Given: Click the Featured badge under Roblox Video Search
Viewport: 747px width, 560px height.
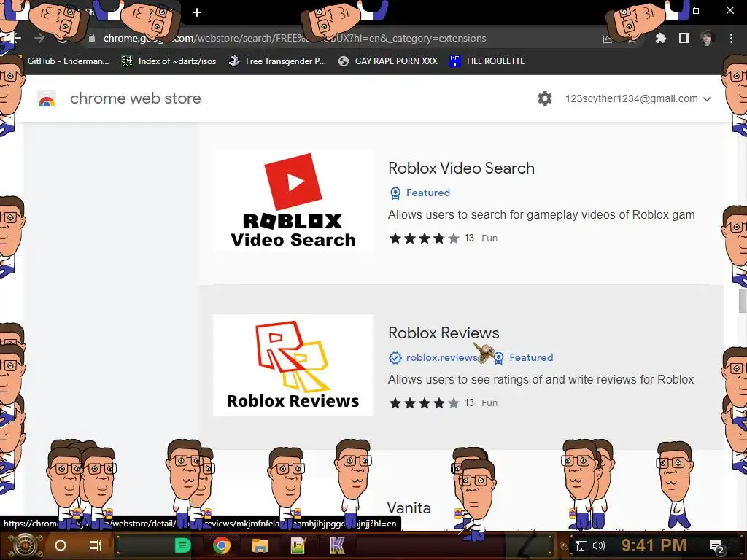Looking at the screenshot, I should 419,192.
